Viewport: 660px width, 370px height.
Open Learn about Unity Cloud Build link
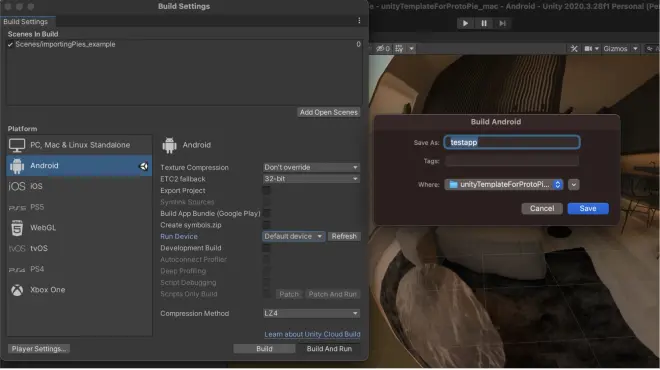coord(312,335)
